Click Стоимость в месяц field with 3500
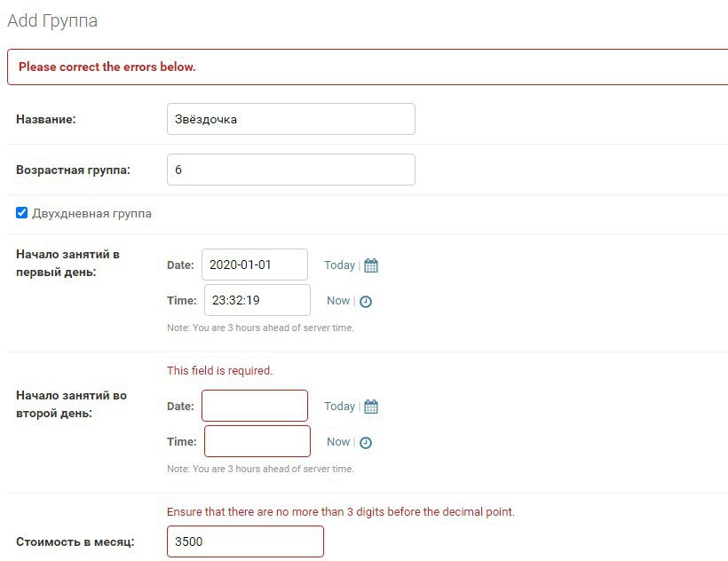Image resolution: width=728 pixels, height=561 pixels. 245,541
